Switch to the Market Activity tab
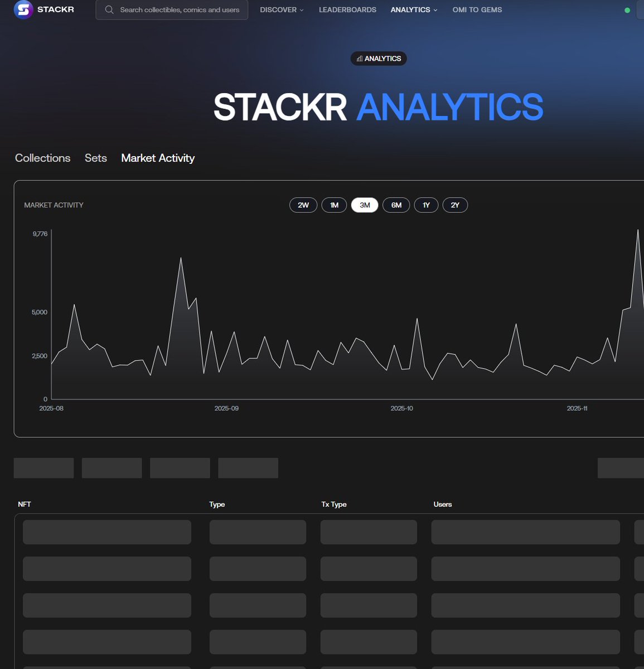 158,158
